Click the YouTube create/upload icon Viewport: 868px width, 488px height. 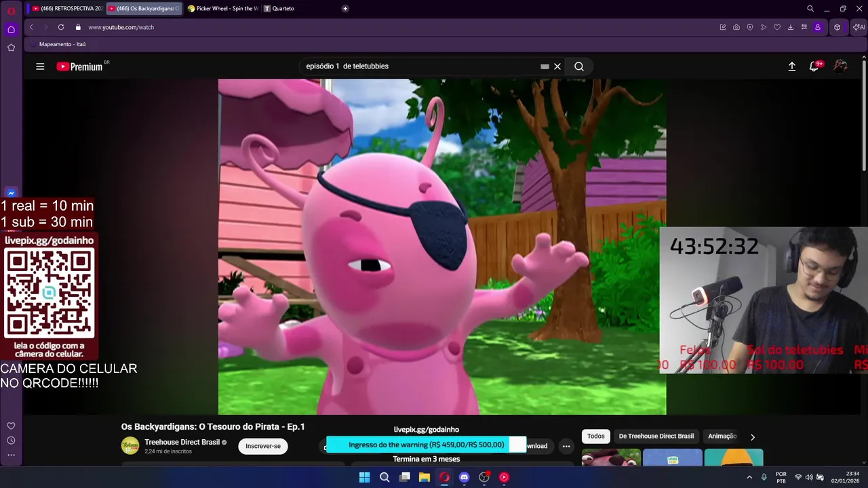pos(791,66)
